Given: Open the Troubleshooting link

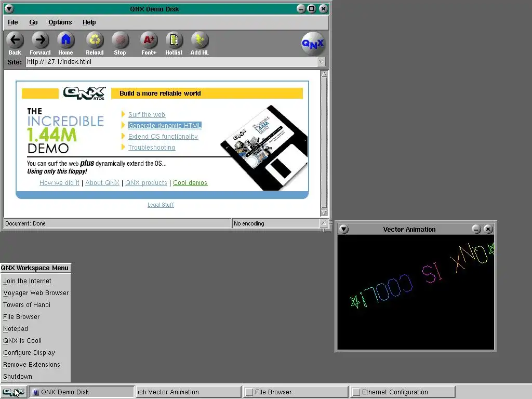Looking at the screenshot, I should coord(152,147).
